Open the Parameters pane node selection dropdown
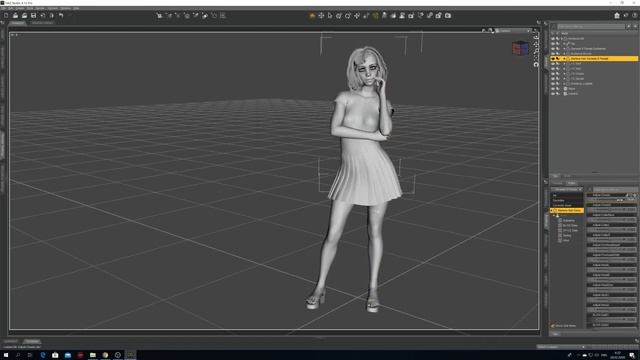The image size is (640, 360). point(567,189)
